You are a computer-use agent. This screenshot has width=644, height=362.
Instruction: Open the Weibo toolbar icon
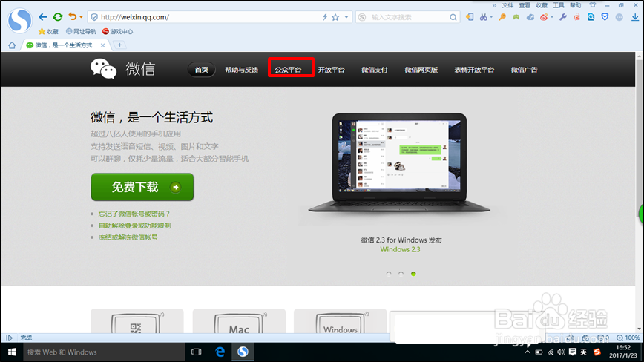point(544,17)
